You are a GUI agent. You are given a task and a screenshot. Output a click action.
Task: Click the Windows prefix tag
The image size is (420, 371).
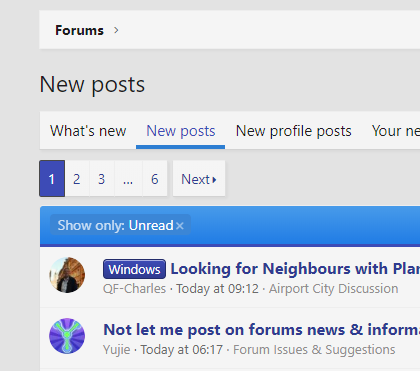134,269
